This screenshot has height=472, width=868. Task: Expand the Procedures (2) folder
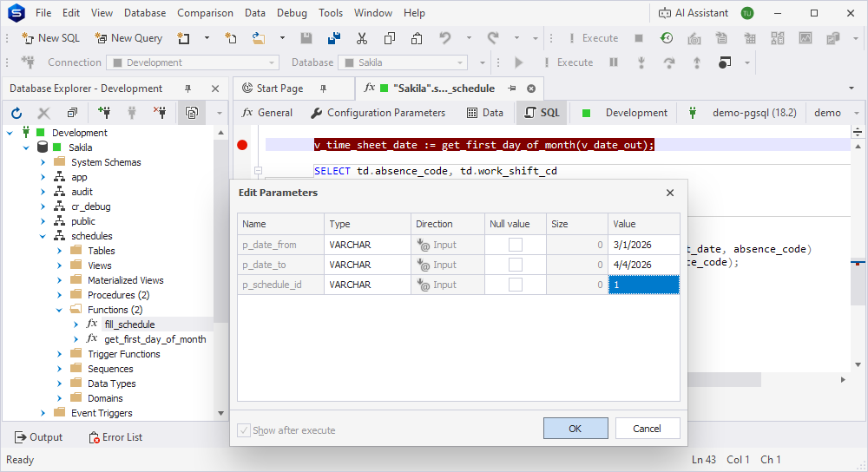click(x=59, y=295)
